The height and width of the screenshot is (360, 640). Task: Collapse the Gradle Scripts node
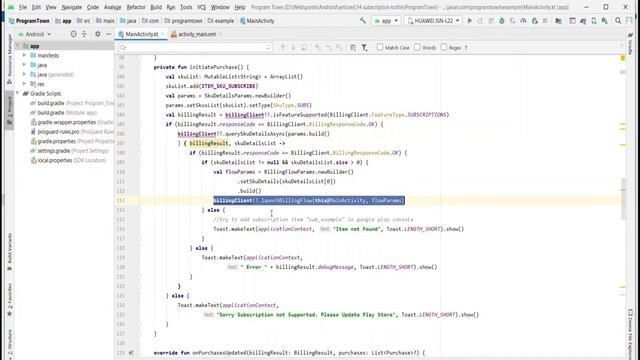(18, 93)
